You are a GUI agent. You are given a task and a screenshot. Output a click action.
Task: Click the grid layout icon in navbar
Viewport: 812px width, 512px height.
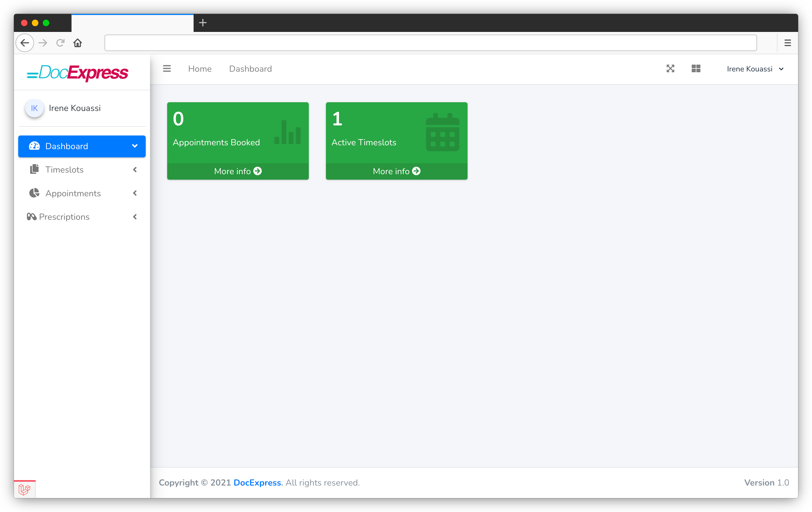696,69
